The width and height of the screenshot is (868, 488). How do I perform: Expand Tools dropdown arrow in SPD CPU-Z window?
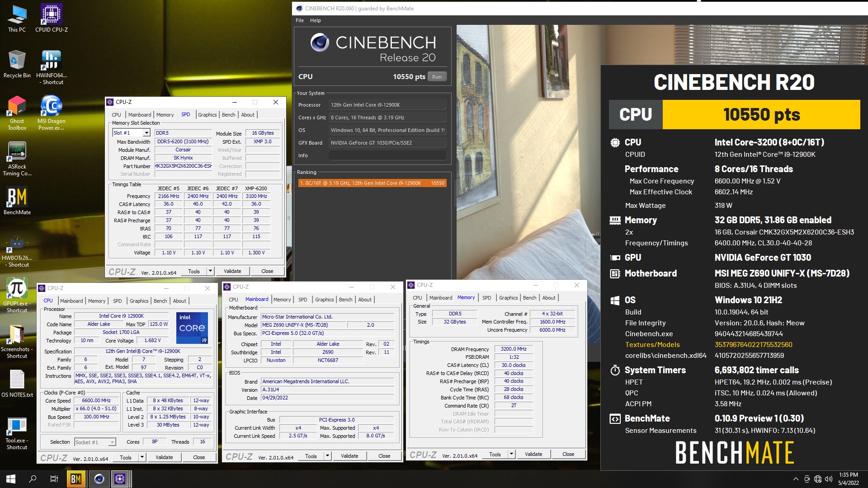point(210,271)
